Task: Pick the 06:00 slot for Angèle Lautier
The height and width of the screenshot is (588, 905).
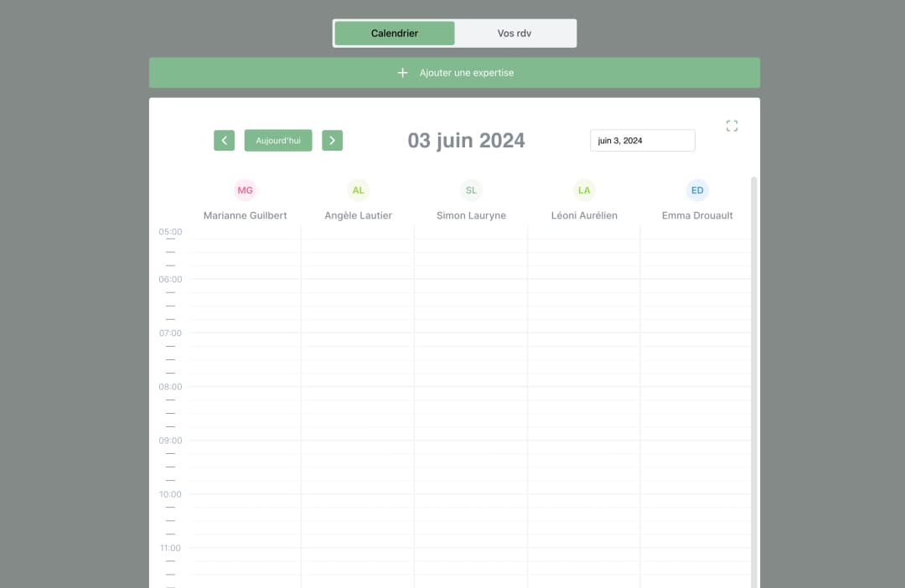Action: (x=358, y=286)
